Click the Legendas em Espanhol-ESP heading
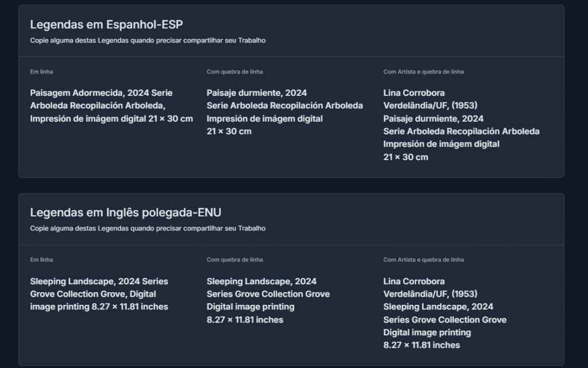This screenshot has height=368, width=588. tap(106, 25)
